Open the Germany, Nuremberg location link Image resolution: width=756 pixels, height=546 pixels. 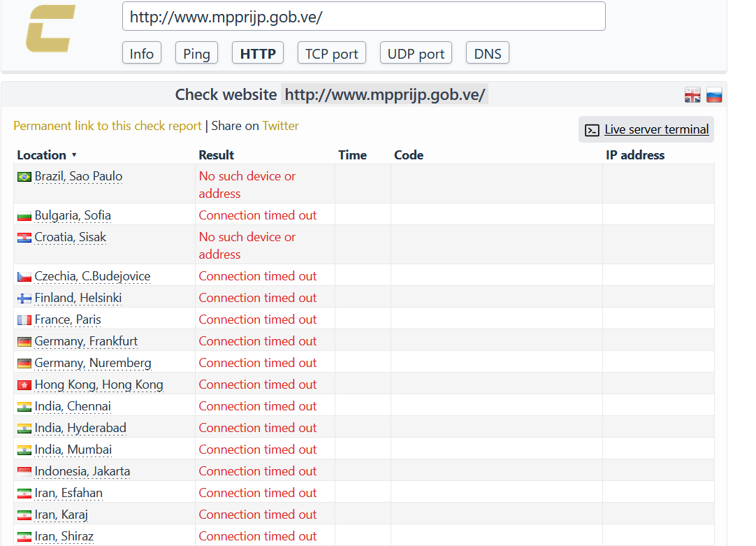click(x=93, y=363)
